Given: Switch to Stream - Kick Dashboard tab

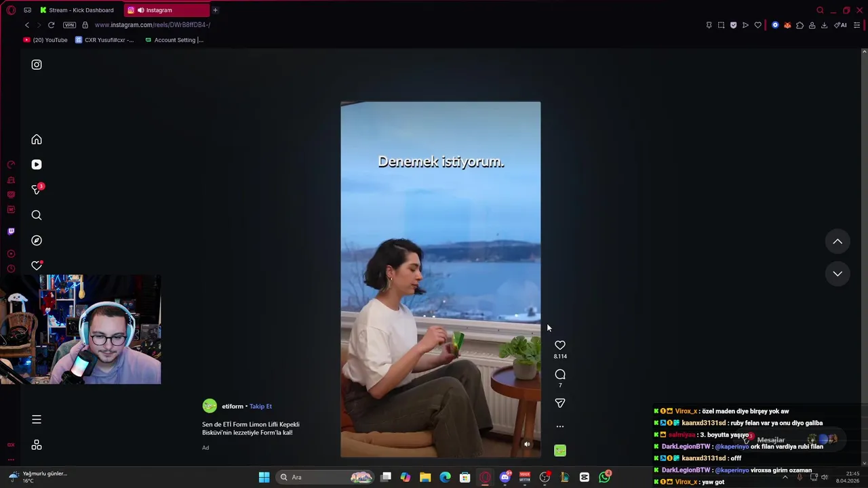Looking at the screenshot, I should (x=77, y=10).
